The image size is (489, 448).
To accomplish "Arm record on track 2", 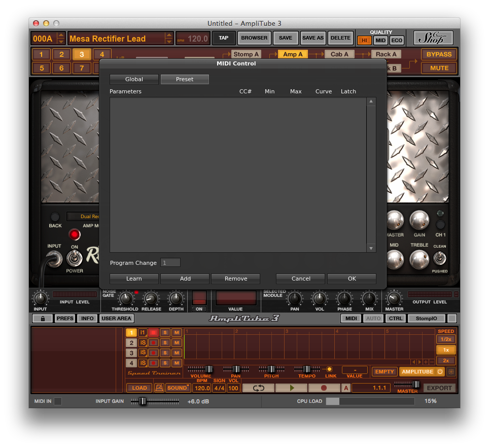I will click(x=153, y=342).
